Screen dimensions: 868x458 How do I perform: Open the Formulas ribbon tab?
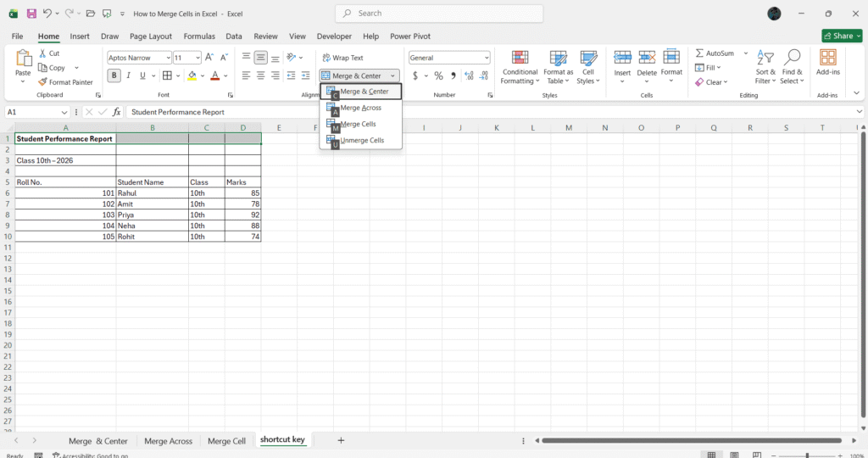click(199, 36)
